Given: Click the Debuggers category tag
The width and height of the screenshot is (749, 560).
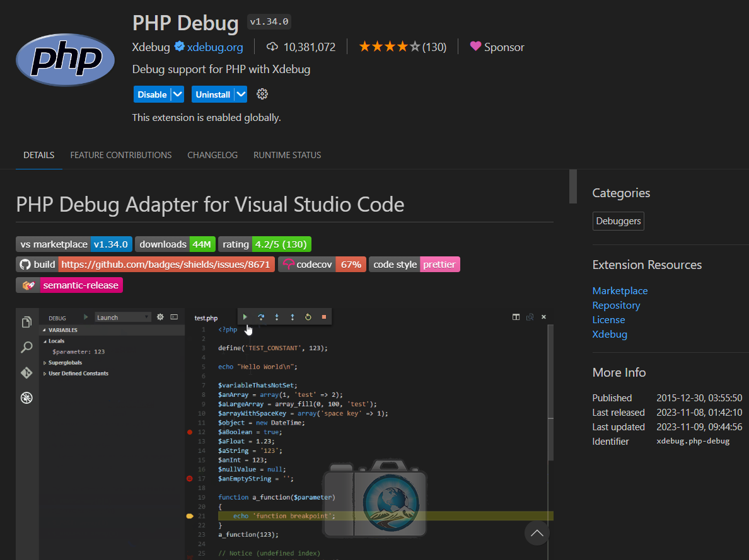Looking at the screenshot, I should [618, 221].
